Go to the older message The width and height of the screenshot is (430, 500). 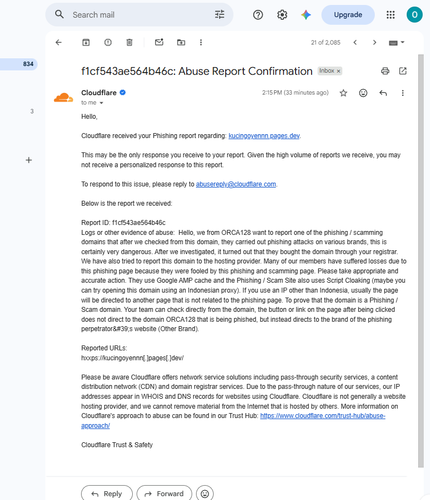click(374, 42)
